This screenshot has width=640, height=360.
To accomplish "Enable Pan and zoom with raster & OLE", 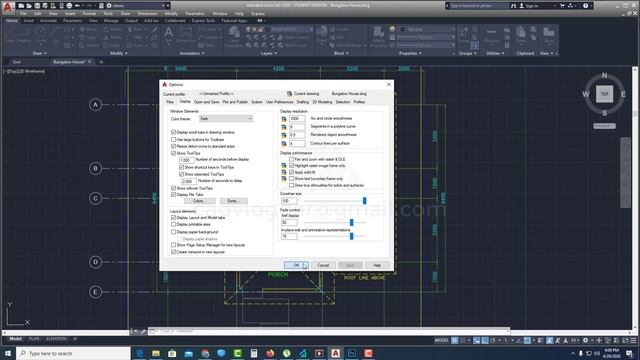I will point(291,159).
